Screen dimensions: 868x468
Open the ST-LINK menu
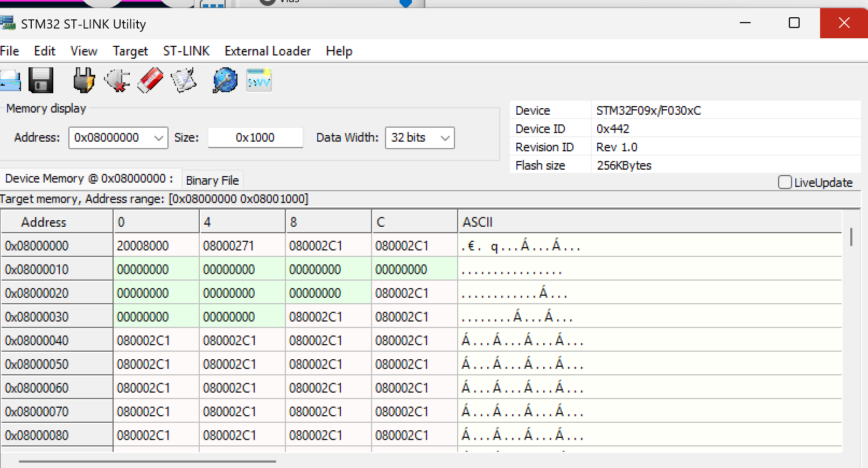click(186, 51)
